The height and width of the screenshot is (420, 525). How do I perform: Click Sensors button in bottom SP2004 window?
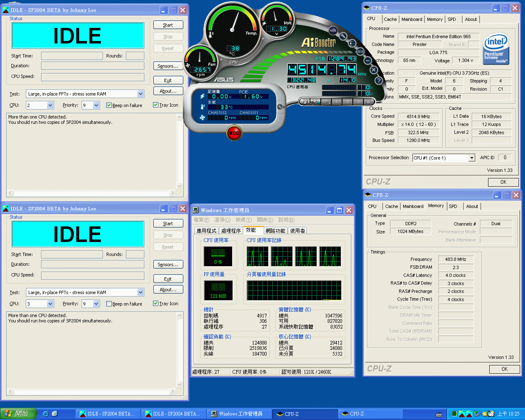[168, 265]
